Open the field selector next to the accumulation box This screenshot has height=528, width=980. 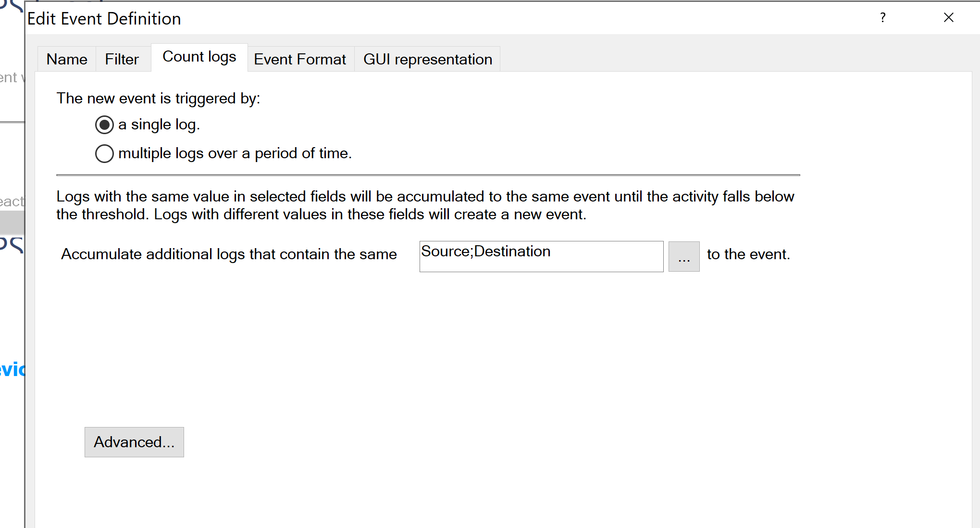click(x=684, y=256)
